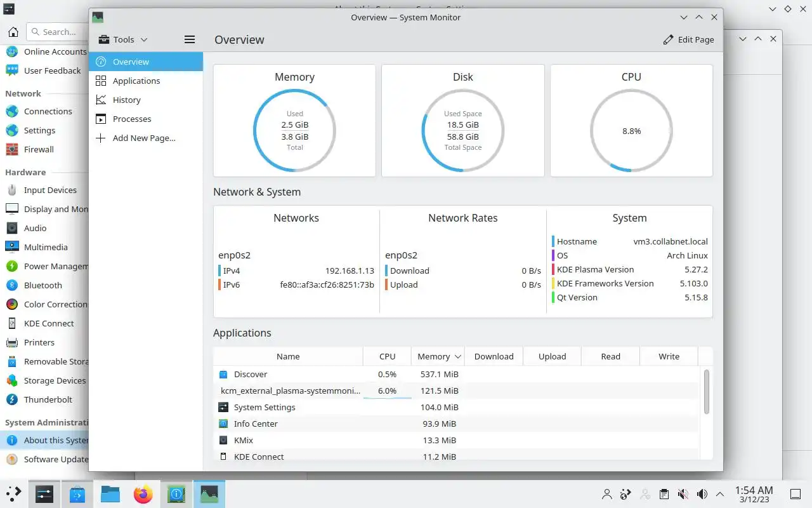Click the Edit Page pencil icon
The height and width of the screenshot is (508, 812).
668,39
